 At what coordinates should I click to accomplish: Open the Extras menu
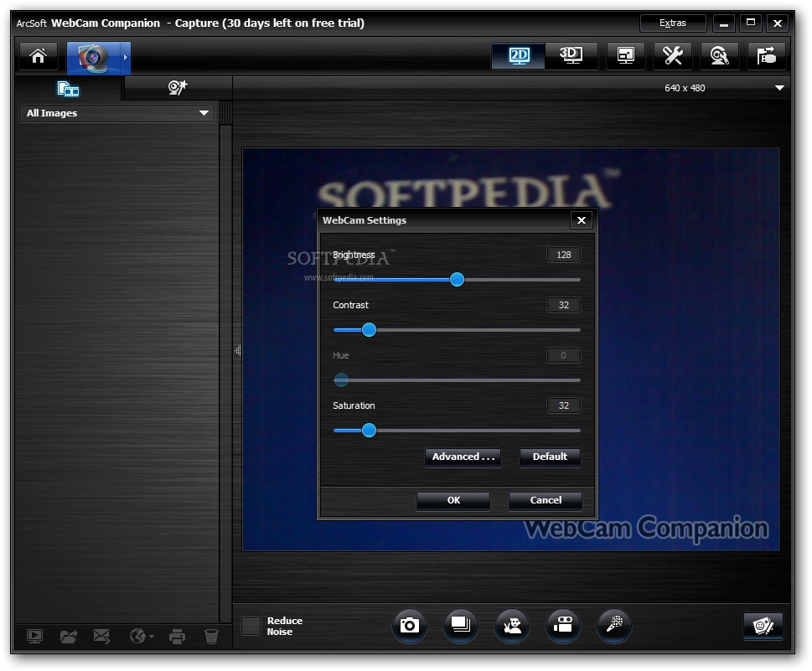[x=673, y=23]
